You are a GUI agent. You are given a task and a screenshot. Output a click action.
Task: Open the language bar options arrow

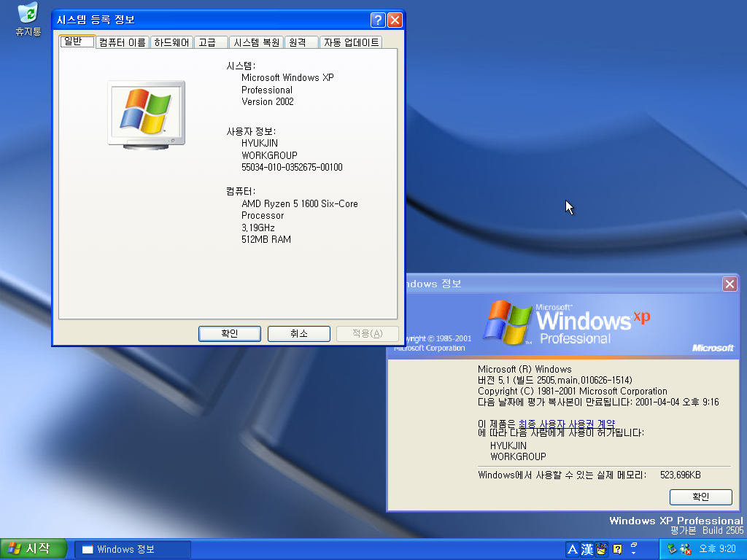point(634,553)
